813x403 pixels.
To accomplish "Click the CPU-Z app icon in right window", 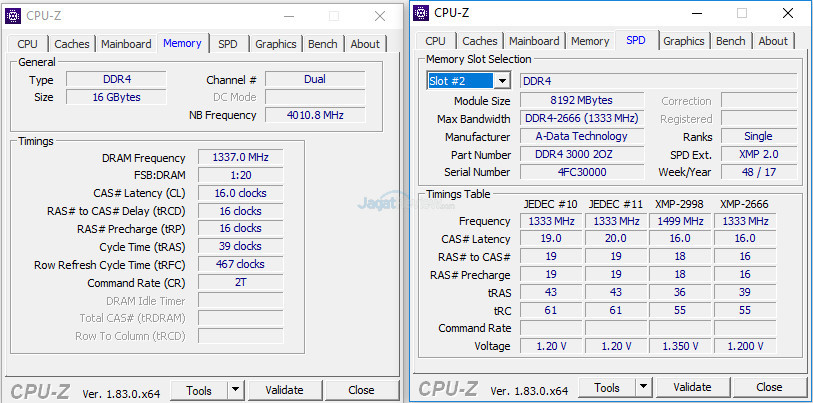I will (422, 13).
